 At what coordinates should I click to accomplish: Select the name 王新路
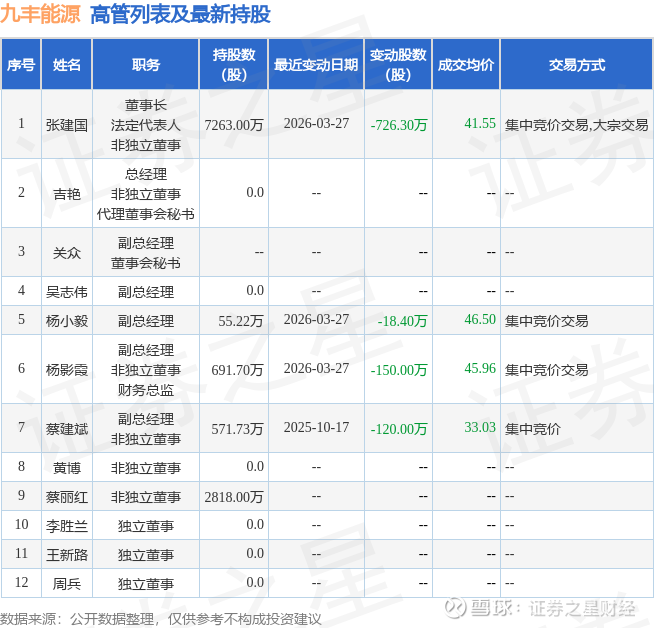click(67, 555)
